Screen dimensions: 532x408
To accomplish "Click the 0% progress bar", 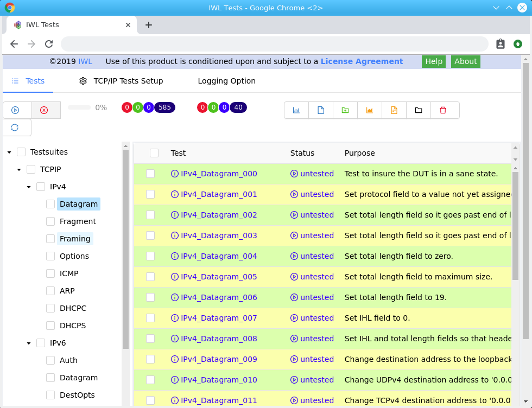I will [79, 107].
